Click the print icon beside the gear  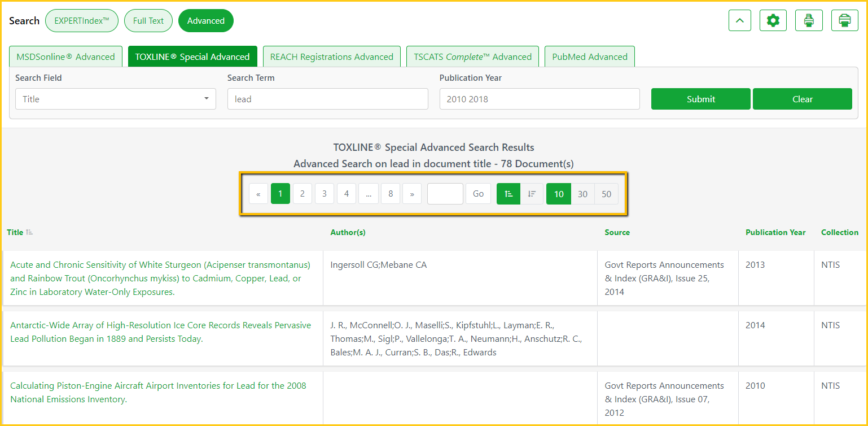(x=809, y=21)
